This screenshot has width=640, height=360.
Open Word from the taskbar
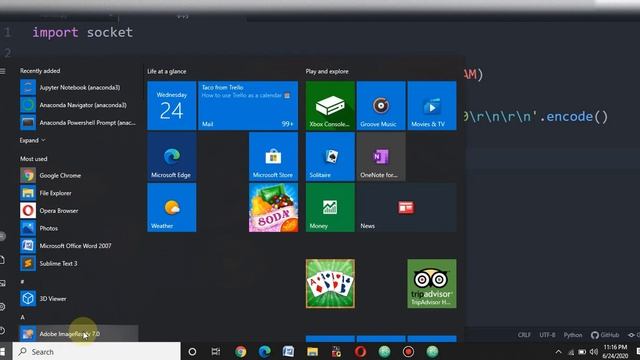coord(288,351)
